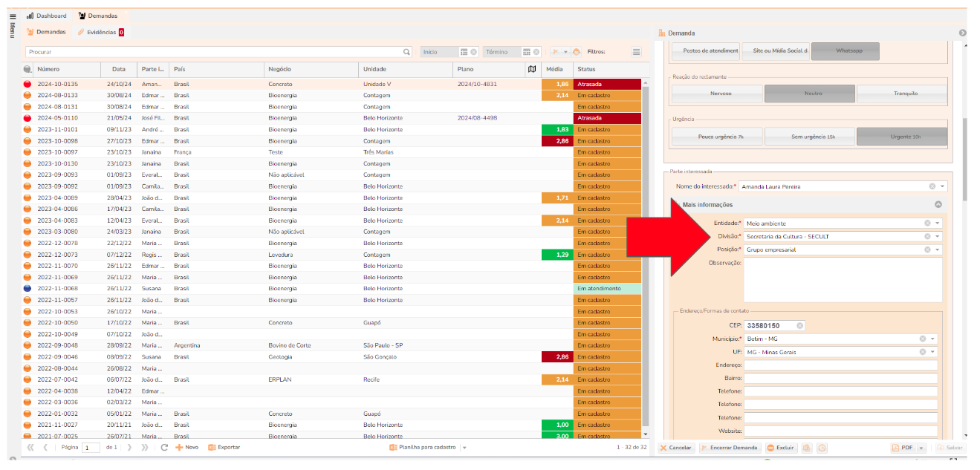Viewport: 980px width, 470px height.
Task: Select row 2024-05-0110
Action: coord(331,118)
